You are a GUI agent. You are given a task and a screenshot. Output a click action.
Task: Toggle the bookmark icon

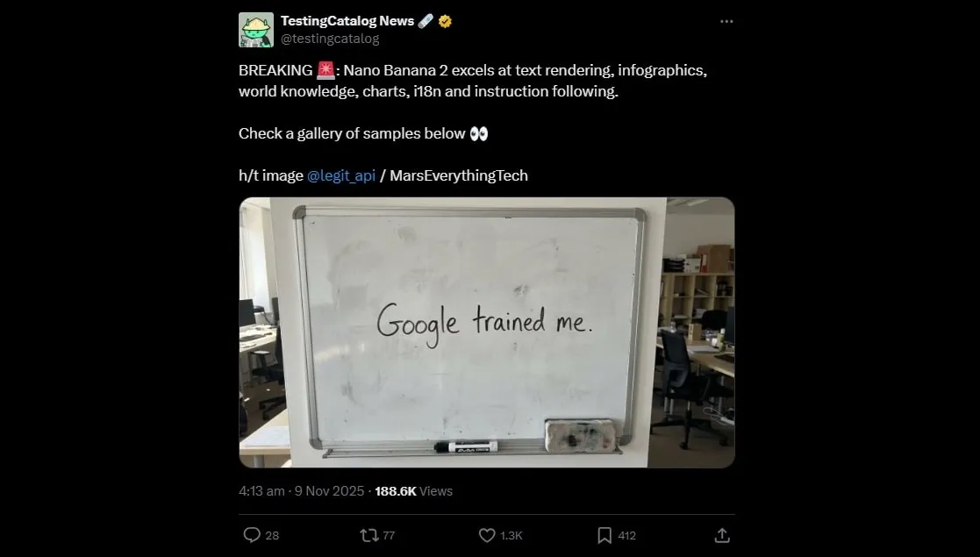[604, 534]
